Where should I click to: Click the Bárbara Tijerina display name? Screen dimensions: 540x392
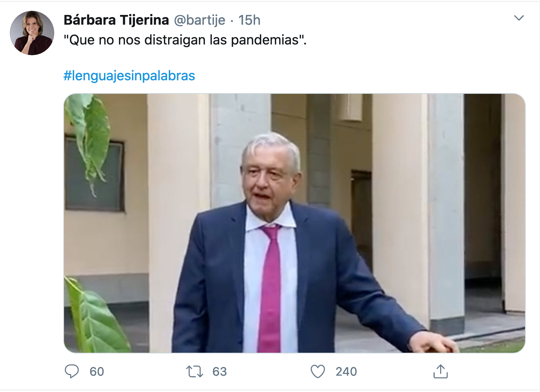click(116, 20)
